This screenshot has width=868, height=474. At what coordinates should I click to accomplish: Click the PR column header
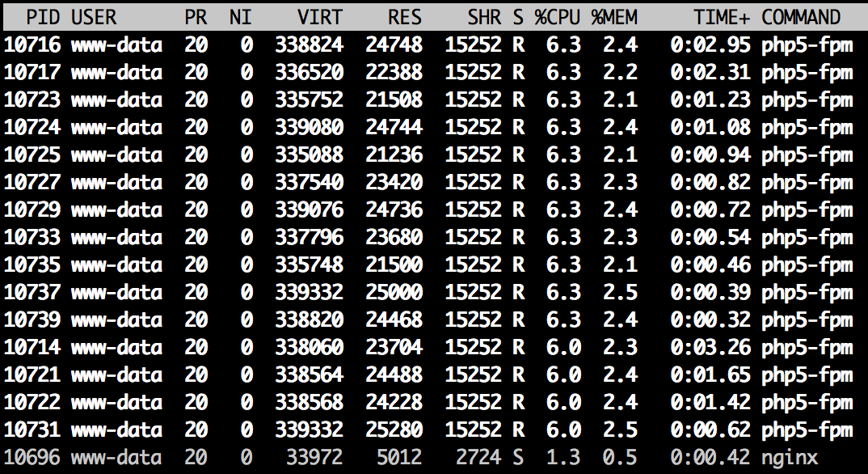196,17
